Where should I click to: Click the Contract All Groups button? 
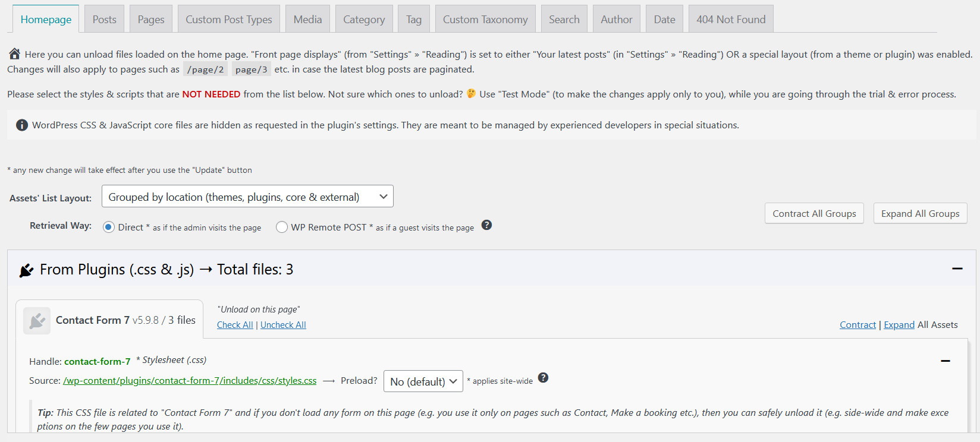click(x=814, y=213)
